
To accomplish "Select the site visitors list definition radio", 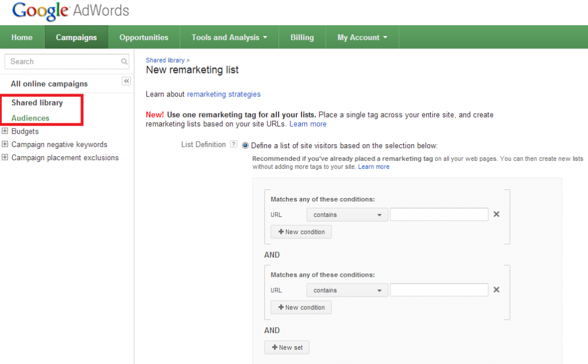I will coord(245,145).
